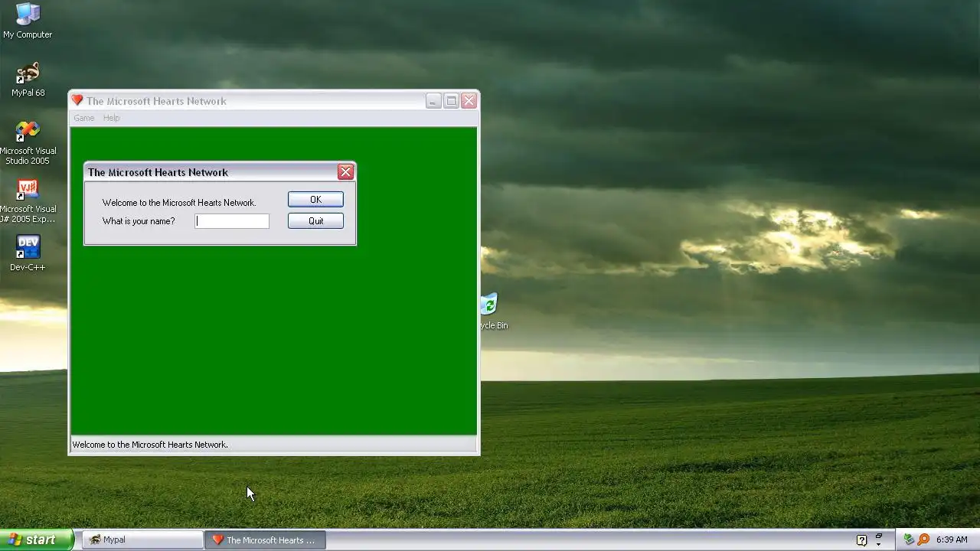
Task: Select the Microsoft Visual Studio 2005 shortcut
Action: [x=28, y=143]
